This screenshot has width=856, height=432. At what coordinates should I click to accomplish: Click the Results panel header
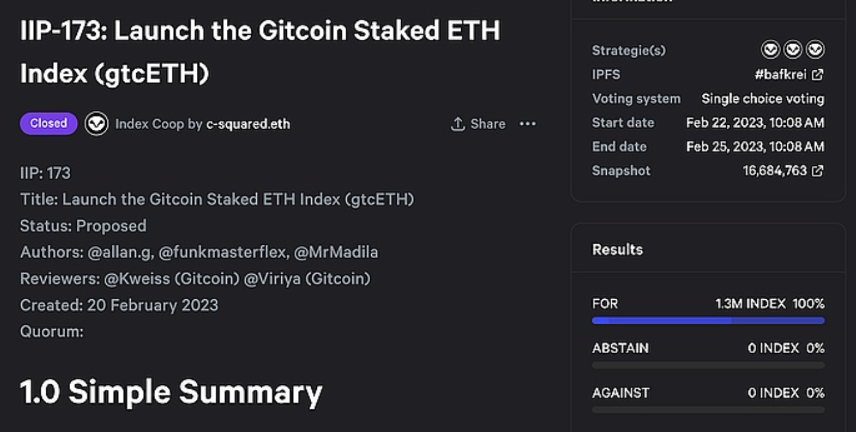(x=618, y=250)
